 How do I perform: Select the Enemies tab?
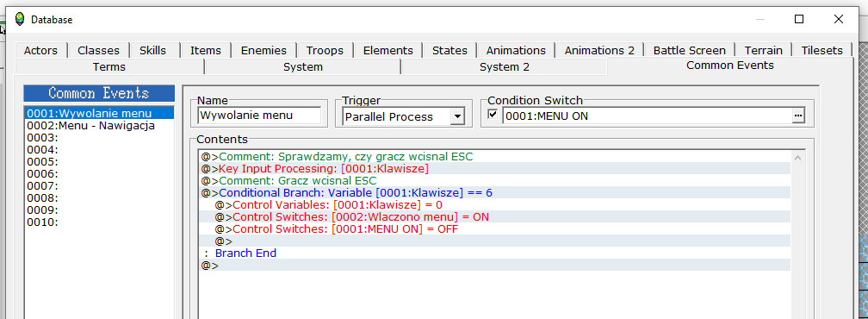263,50
